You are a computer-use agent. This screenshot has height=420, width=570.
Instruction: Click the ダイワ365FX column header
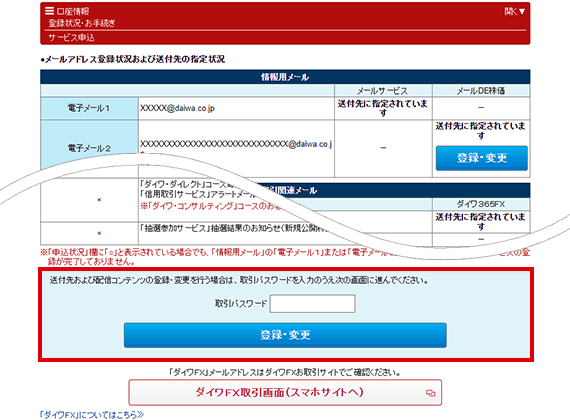pos(481,204)
